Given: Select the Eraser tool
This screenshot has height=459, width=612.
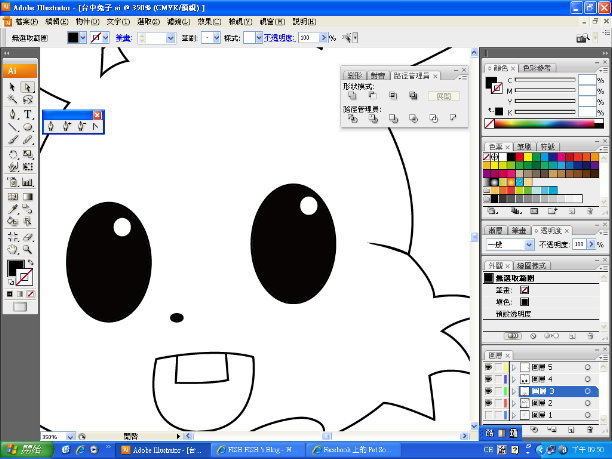Looking at the screenshot, I should point(27,237).
